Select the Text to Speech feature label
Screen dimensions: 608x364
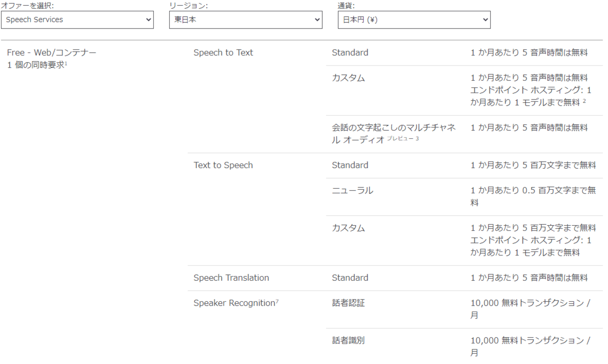click(223, 165)
